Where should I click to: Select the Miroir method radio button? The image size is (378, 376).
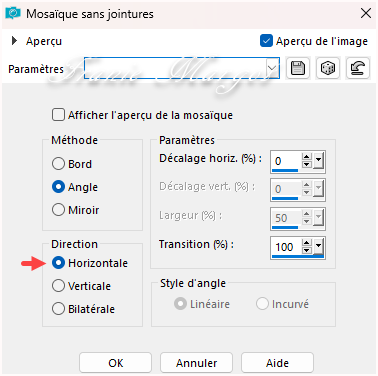58,210
